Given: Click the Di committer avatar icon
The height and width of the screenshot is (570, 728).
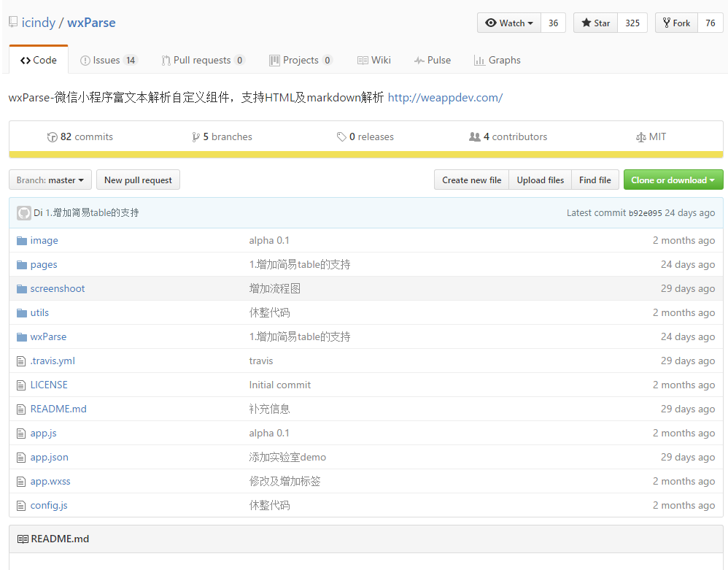Looking at the screenshot, I should click(23, 213).
